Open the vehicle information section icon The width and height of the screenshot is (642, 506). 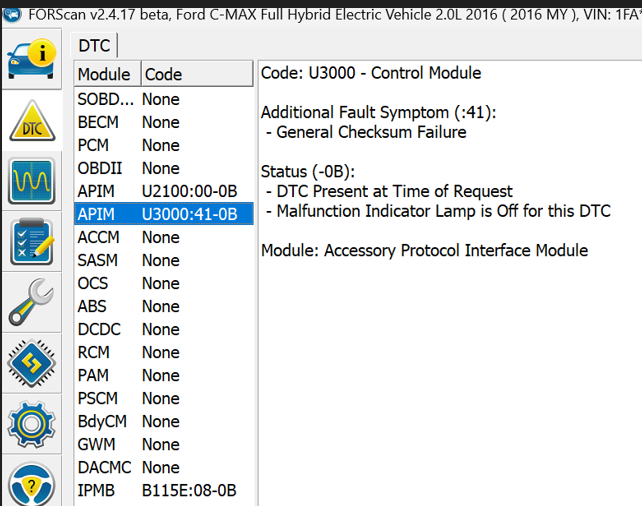(32, 59)
